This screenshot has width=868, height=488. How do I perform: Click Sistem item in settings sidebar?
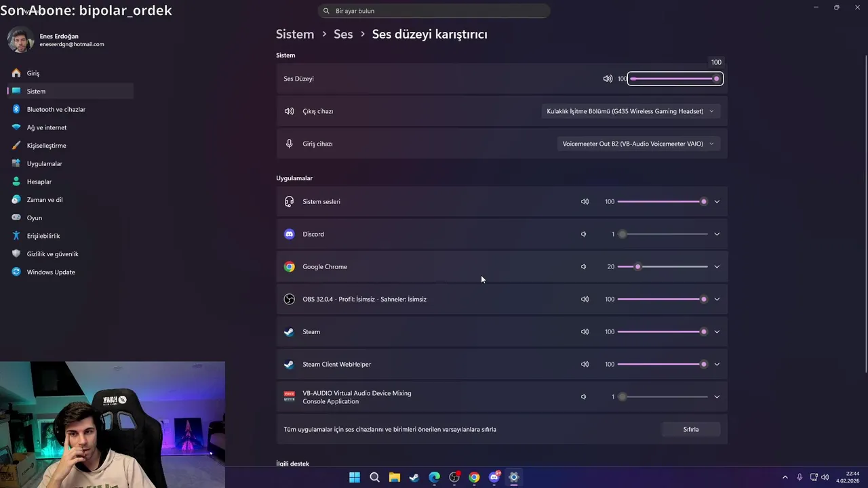pos(70,91)
